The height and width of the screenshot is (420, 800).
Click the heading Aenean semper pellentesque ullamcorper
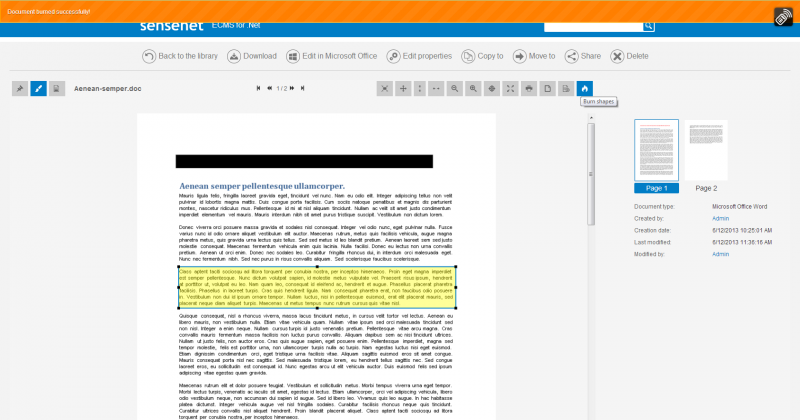pos(262,186)
